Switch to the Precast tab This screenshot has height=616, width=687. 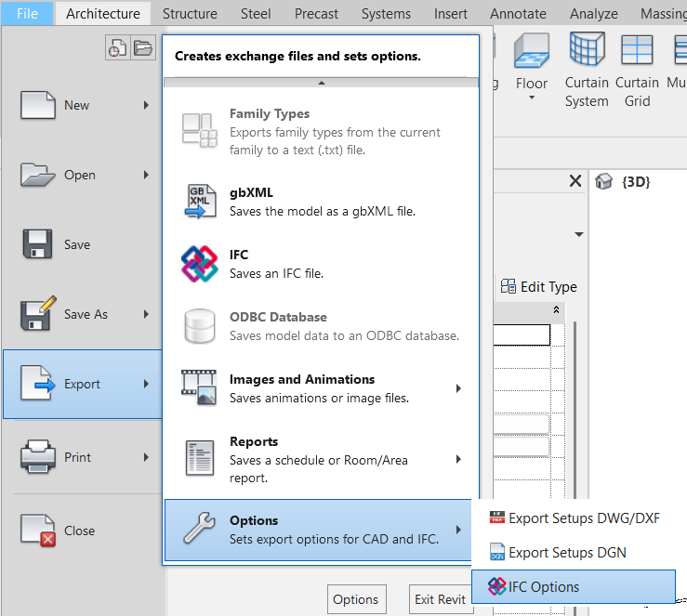pyautogui.click(x=316, y=14)
